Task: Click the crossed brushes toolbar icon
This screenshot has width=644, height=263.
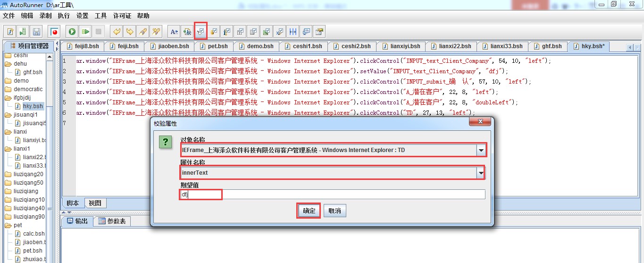Action: (x=156, y=32)
